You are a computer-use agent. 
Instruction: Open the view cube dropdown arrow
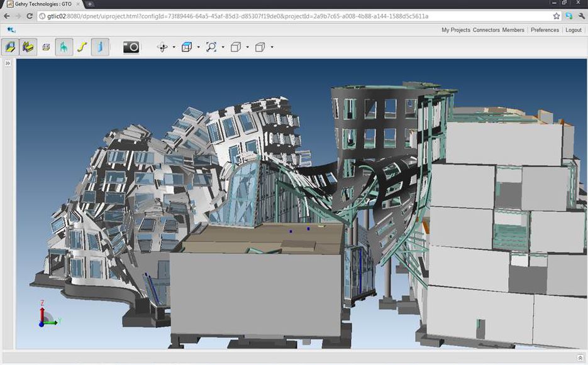click(198, 46)
